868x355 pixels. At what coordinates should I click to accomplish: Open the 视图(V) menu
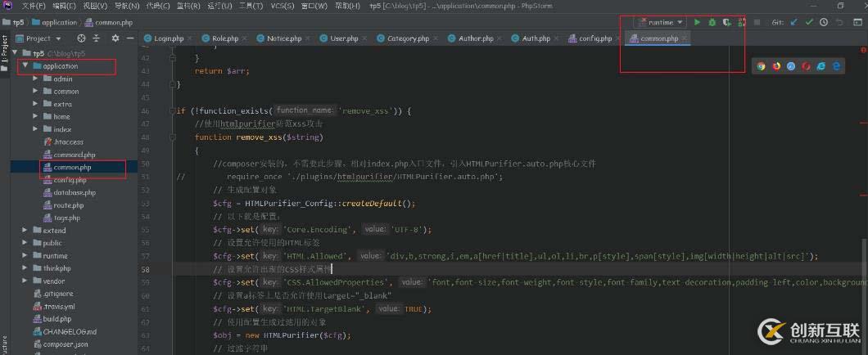(x=95, y=6)
